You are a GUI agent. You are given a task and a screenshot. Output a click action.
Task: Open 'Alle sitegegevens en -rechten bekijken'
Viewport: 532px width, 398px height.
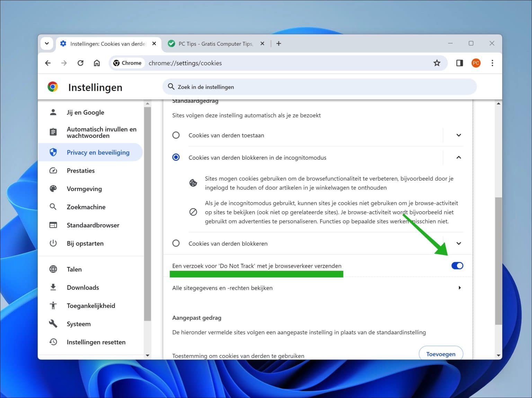(222, 288)
